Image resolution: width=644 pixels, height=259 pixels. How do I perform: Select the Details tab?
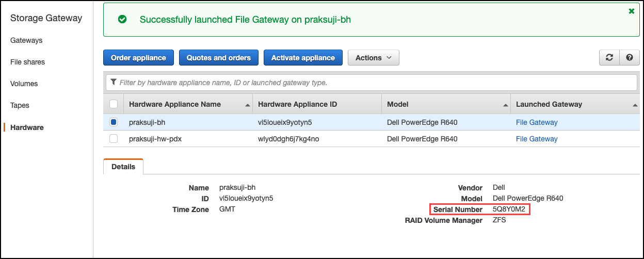[123, 167]
